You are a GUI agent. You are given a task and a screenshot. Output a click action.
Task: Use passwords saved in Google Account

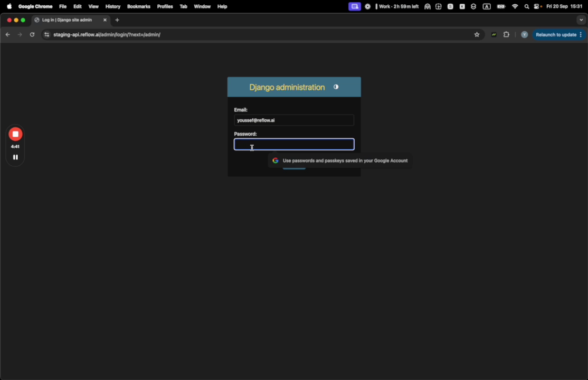(340, 160)
